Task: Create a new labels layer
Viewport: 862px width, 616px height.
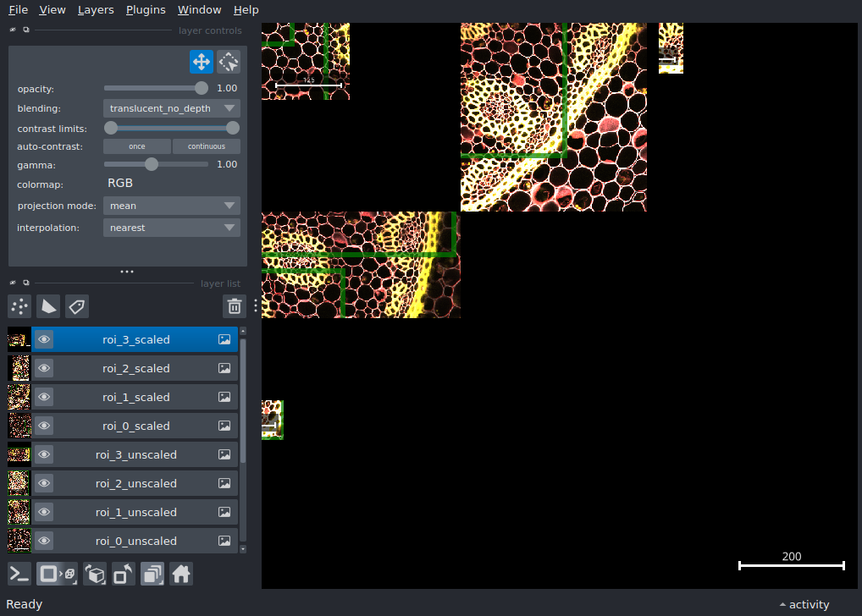Action: pyautogui.click(x=77, y=306)
